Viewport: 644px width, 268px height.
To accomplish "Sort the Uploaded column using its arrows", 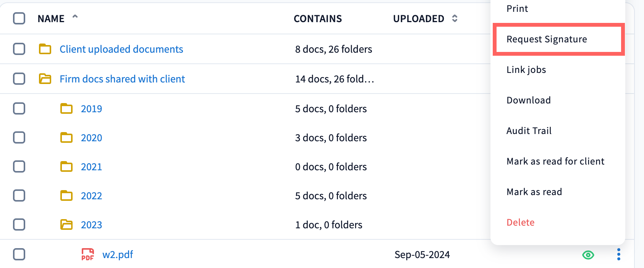I will [455, 18].
